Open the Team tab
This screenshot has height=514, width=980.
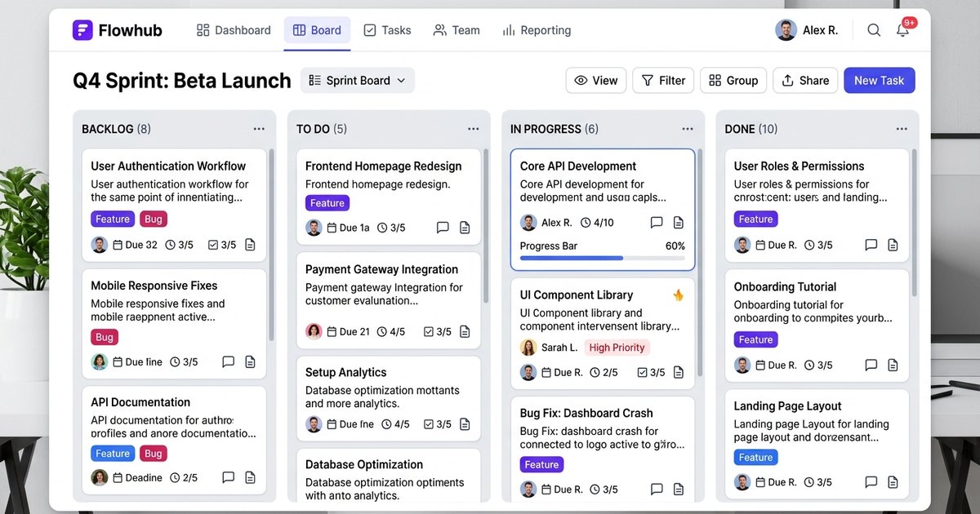pos(457,30)
